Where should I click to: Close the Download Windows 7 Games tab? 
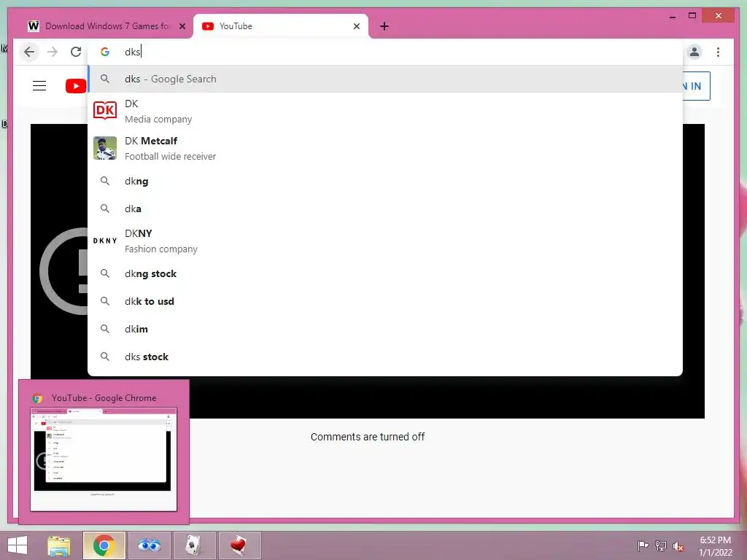[182, 26]
